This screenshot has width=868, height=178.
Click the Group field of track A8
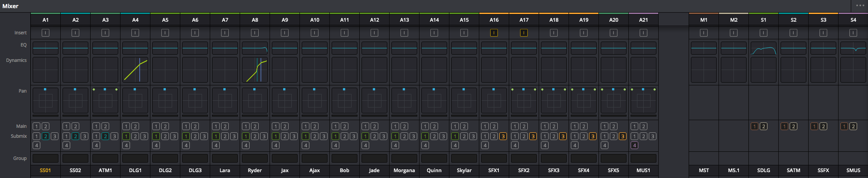point(255,158)
